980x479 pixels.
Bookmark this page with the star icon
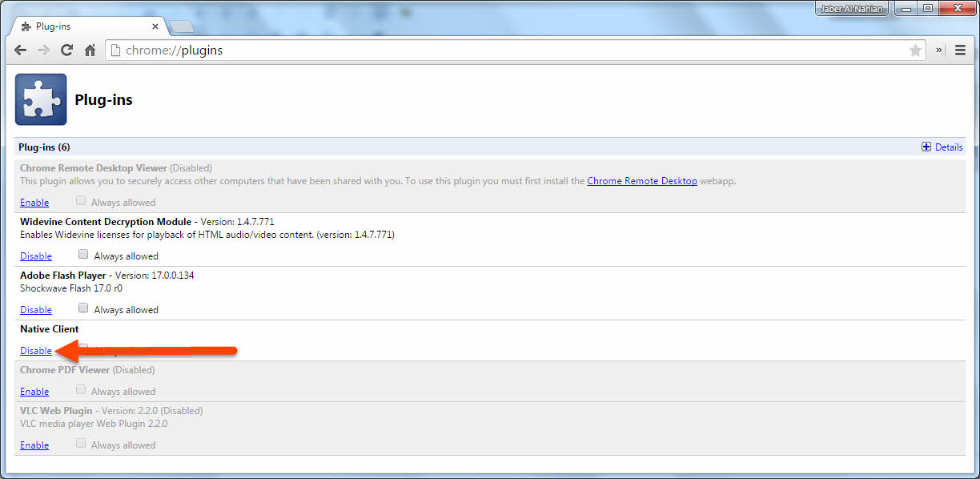pyautogui.click(x=915, y=50)
